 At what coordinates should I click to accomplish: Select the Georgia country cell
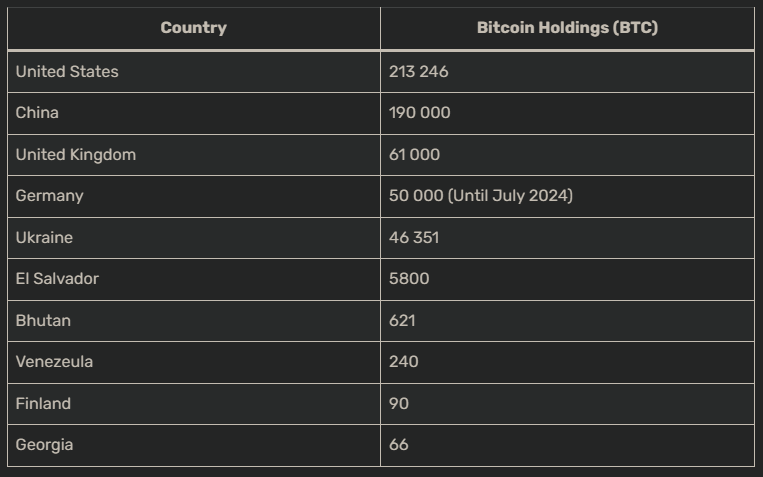[x=44, y=445]
